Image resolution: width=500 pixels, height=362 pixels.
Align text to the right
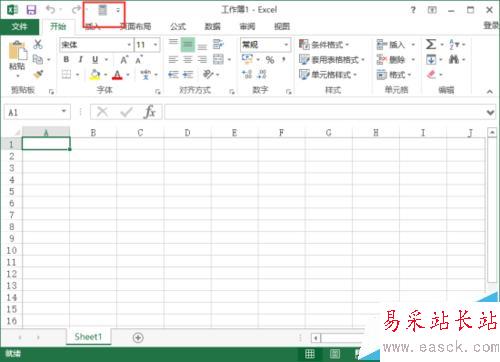coord(202,59)
